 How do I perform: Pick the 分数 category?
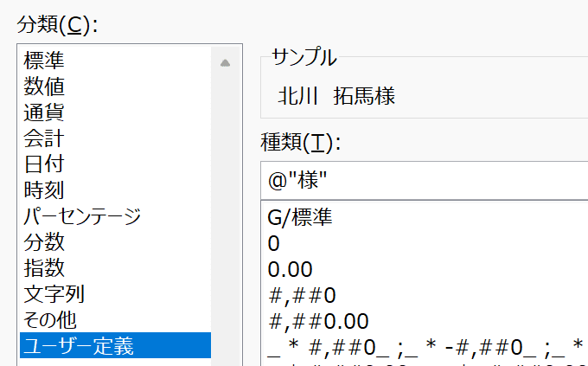(116, 241)
